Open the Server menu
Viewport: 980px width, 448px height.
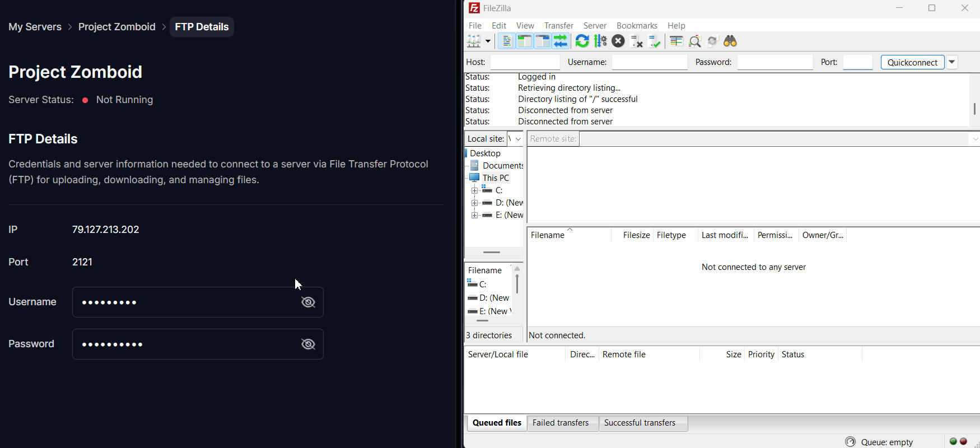(595, 26)
